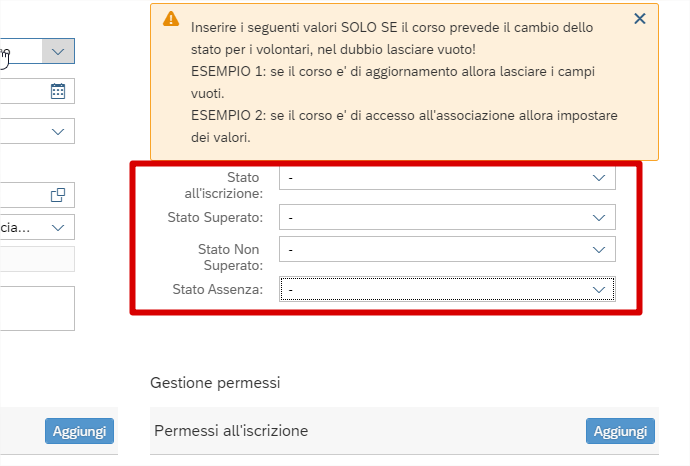Close the orange warning message
Image resolution: width=690 pixels, height=466 pixels.
(x=640, y=18)
